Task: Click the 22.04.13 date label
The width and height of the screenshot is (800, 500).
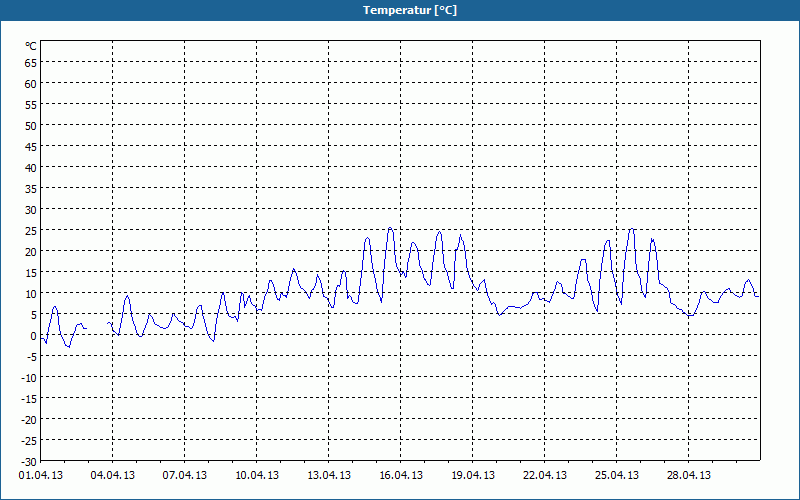Action: pos(544,476)
